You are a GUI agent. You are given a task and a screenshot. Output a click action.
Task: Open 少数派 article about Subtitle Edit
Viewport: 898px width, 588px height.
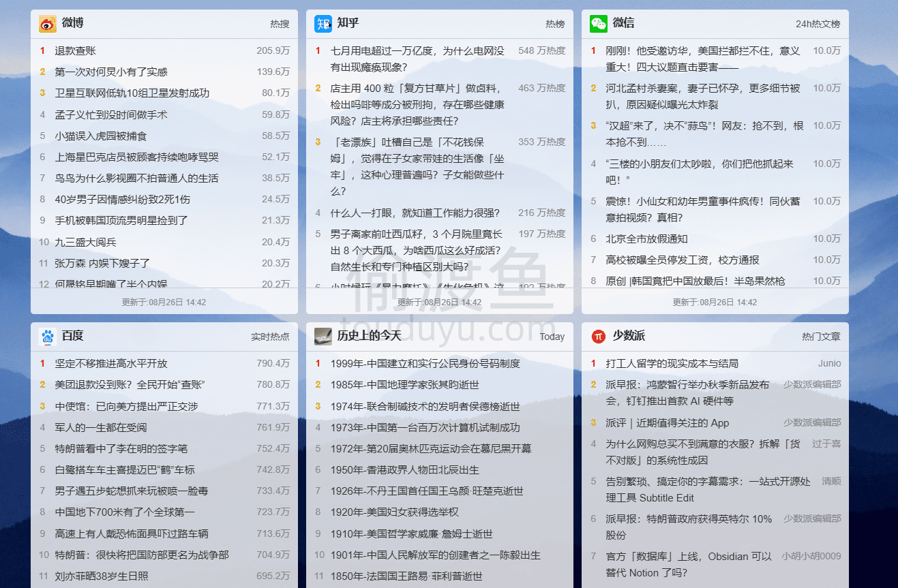pyautogui.click(x=708, y=489)
